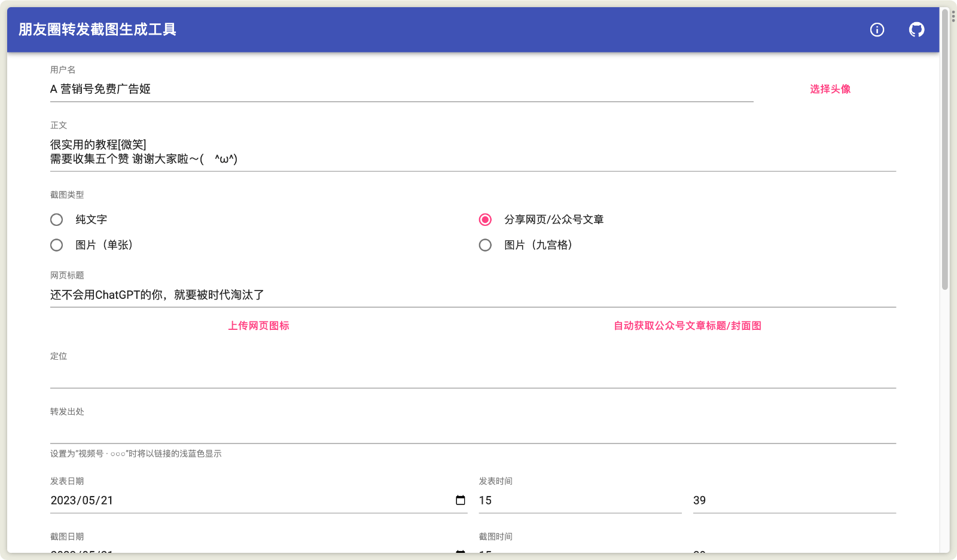
Task: Select the 分享网页/公众号文章 option
Action: tap(485, 219)
